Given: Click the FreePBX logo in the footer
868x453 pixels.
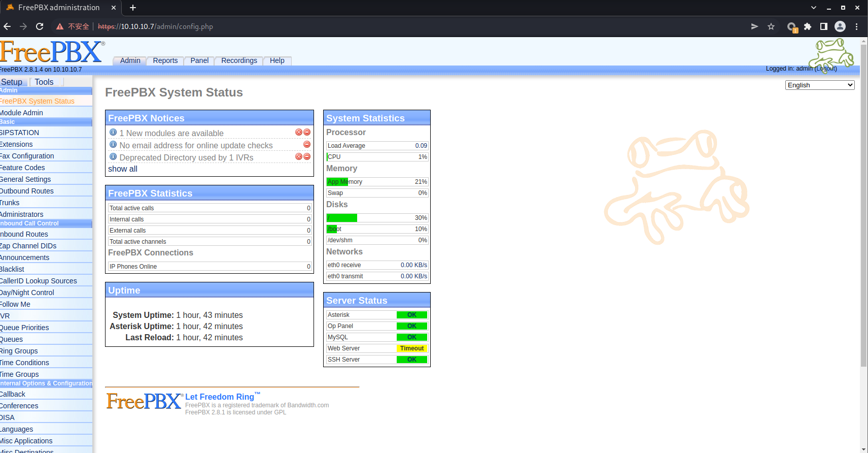Looking at the screenshot, I should (x=144, y=401).
